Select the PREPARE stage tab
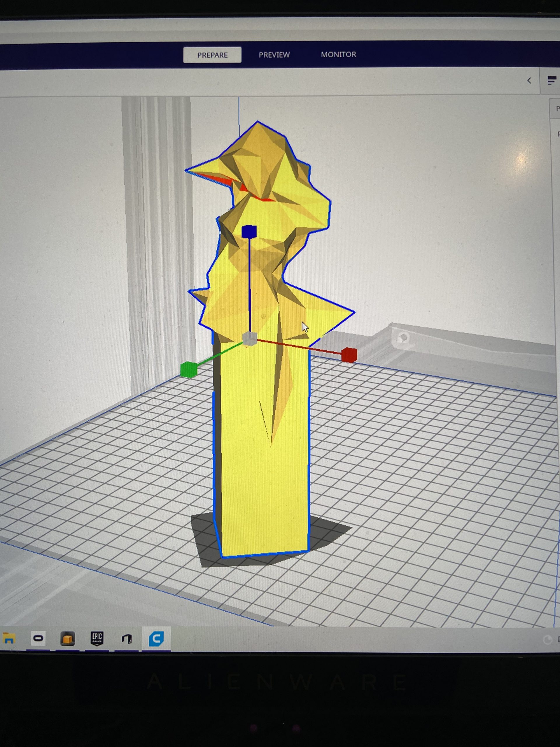 [212, 55]
